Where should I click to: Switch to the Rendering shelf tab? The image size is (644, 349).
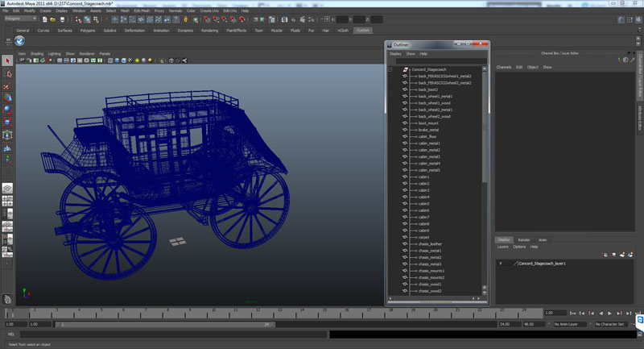[209, 31]
